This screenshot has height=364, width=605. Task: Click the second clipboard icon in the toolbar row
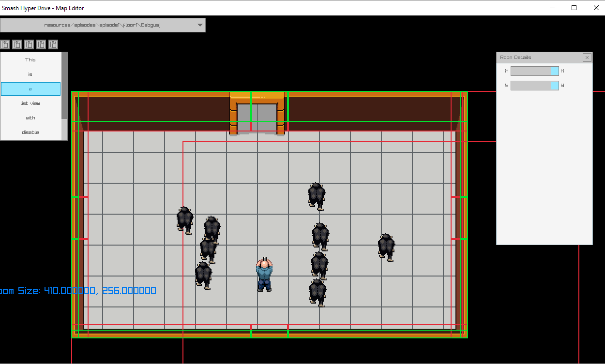pos(17,44)
